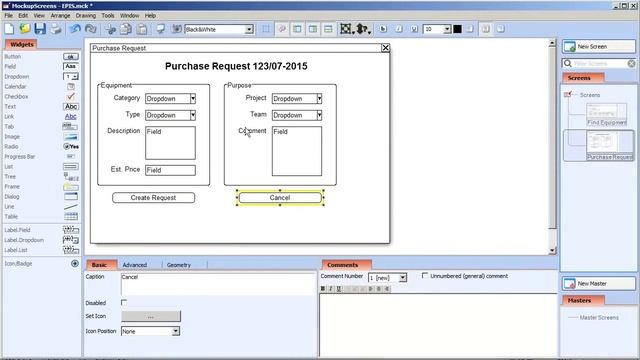Click the Caption text field
Screen dimensions: 640x360
point(218,284)
